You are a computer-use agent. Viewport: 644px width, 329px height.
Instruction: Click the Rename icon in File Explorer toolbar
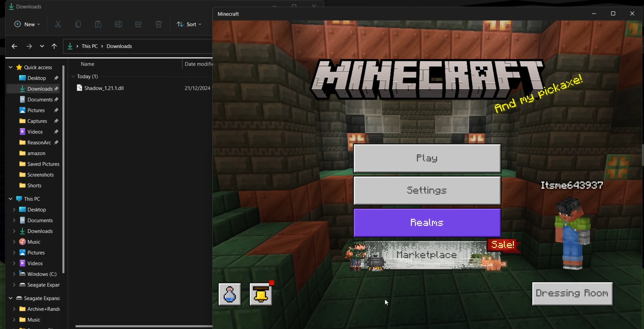[118, 24]
